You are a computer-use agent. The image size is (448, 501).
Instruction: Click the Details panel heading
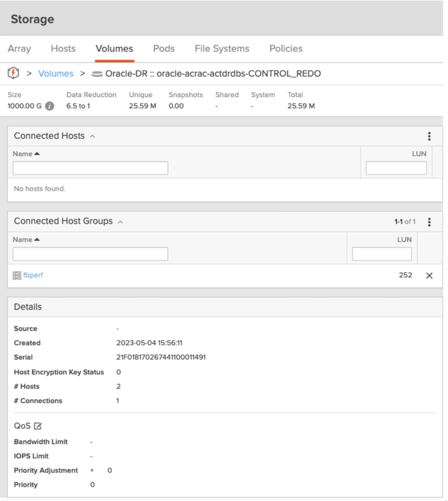click(x=28, y=307)
